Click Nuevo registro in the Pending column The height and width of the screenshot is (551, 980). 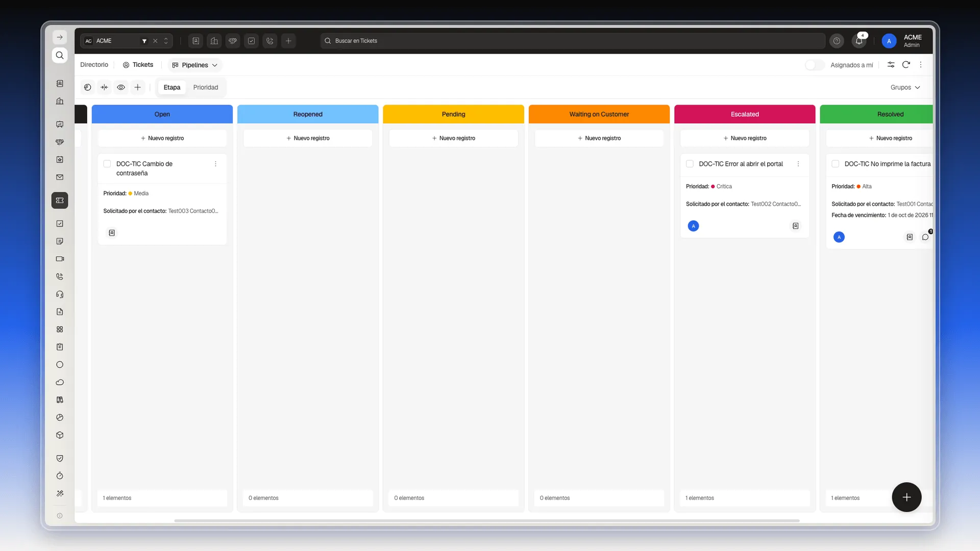pyautogui.click(x=454, y=138)
